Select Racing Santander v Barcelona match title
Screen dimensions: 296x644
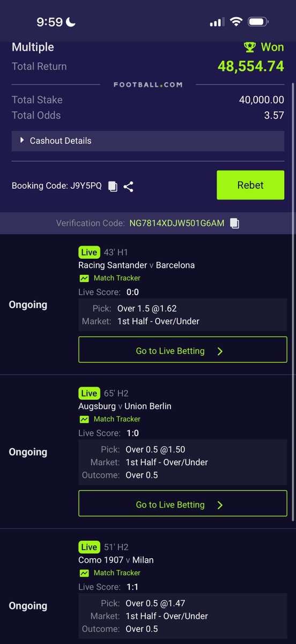[136, 265]
